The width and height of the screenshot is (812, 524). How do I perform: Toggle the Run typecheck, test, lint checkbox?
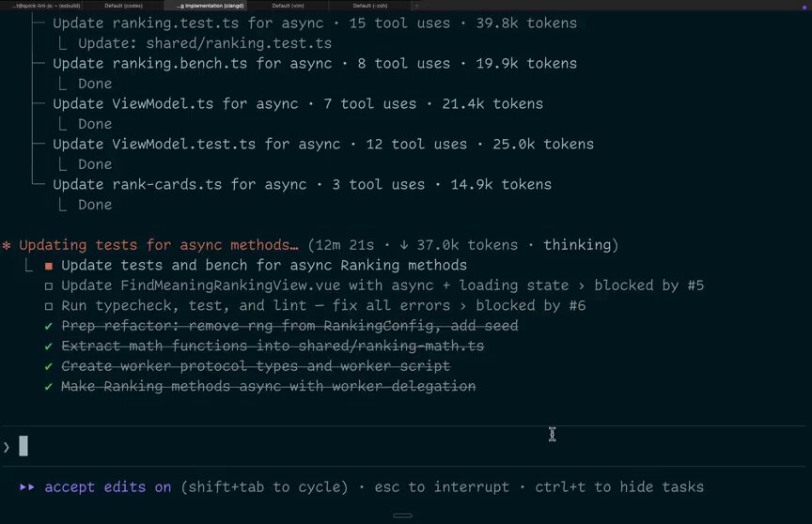pyautogui.click(x=49, y=306)
